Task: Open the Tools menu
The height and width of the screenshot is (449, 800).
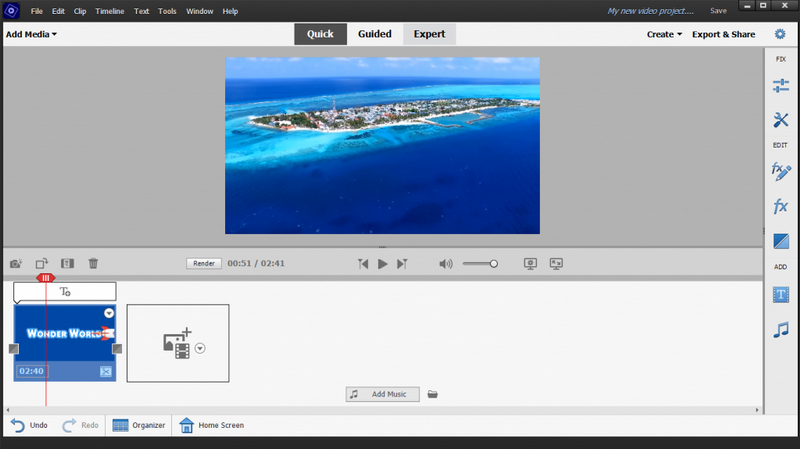Action: [167, 11]
